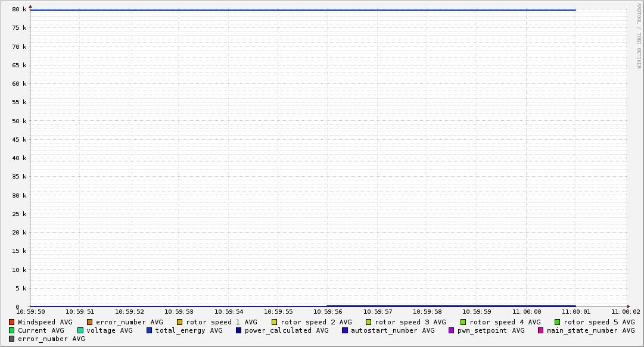This screenshot has width=644, height=347.
Task: Pick the rotor speed 5 AVG swatch
Action: [x=558, y=322]
